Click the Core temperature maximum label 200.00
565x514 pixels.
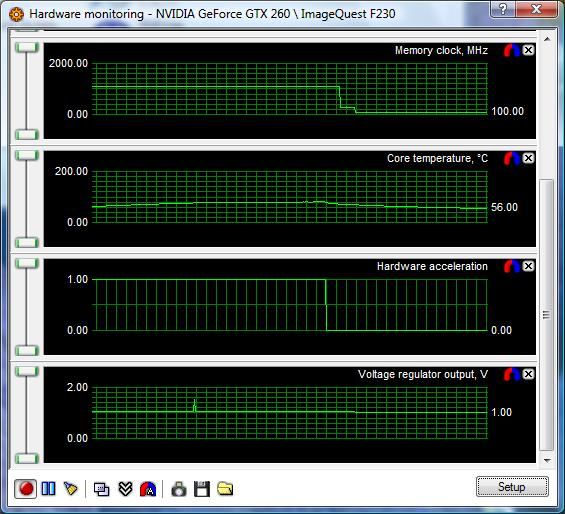[x=71, y=171]
